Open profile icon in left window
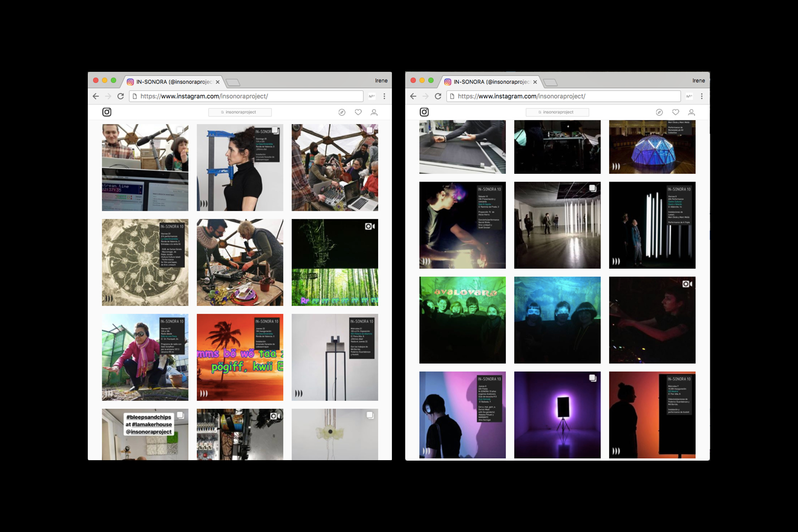The width and height of the screenshot is (798, 532). (x=374, y=112)
